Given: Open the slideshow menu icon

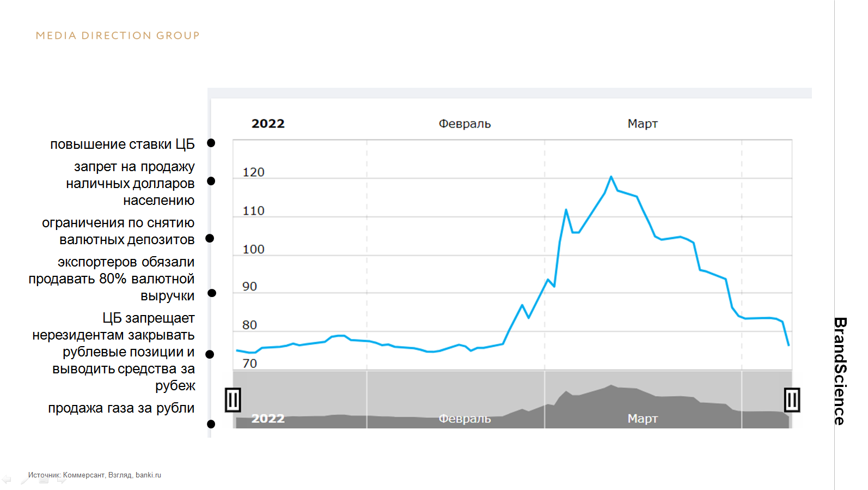Looking at the screenshot, I should (x=44, y=480).
